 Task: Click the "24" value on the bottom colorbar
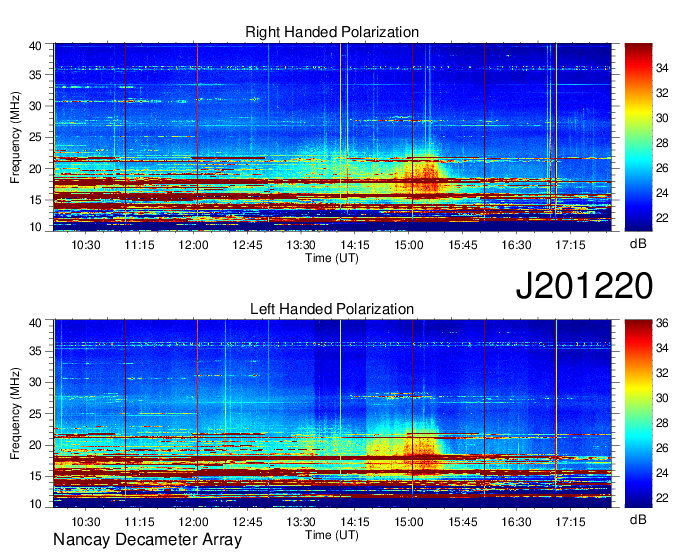(x=662, y=473)
